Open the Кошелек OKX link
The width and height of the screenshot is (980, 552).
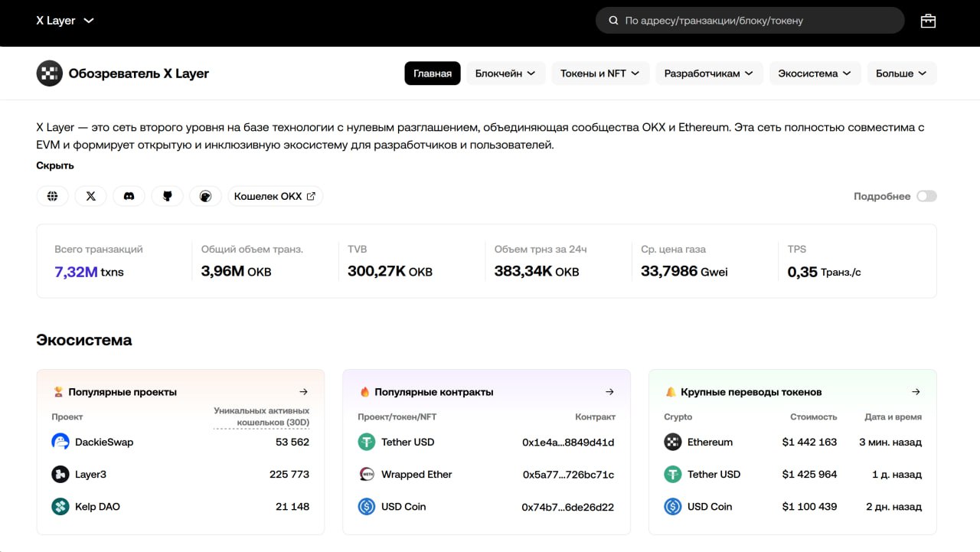click(x=275, y=196)
